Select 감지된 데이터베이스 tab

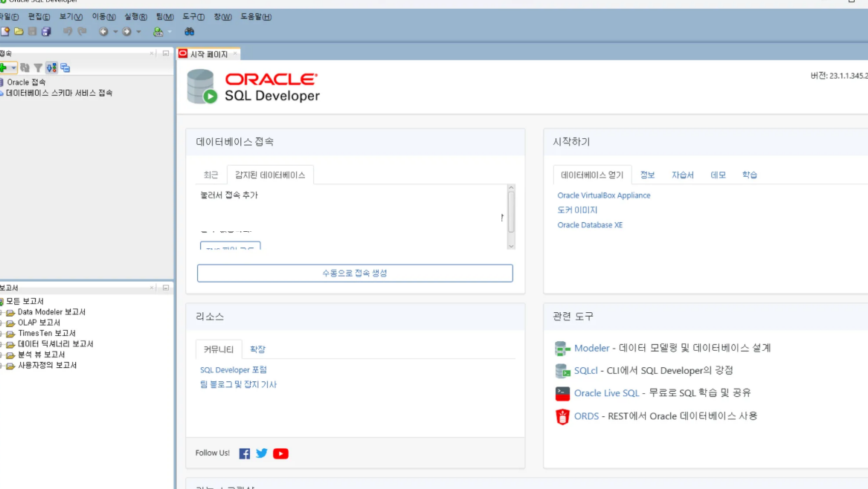[x=270, y=175]
